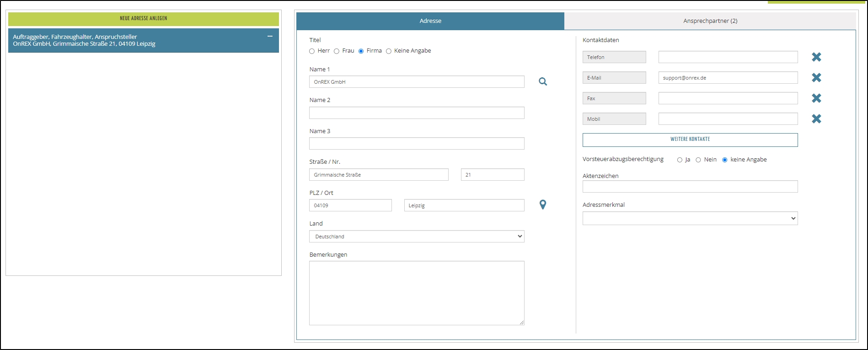This screenshot has width=868, height=350.
Task: Remove the Telefon contact row
Action: [x=816, y=57]
